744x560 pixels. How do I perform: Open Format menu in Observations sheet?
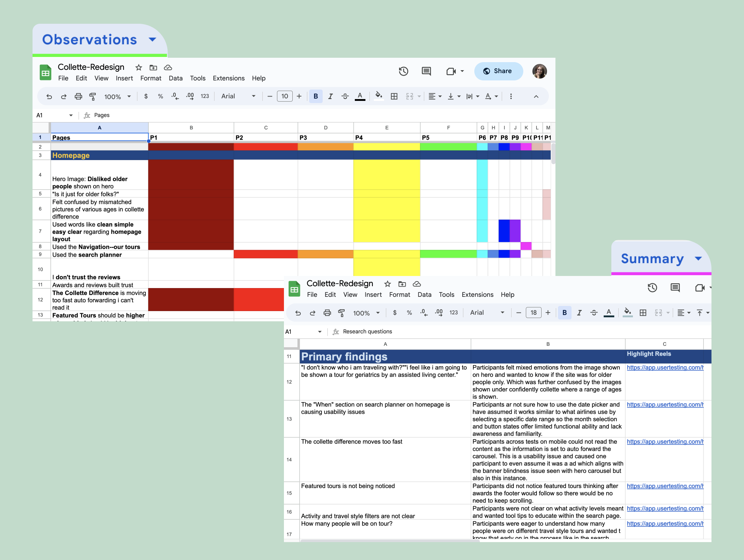pos(151,78)
